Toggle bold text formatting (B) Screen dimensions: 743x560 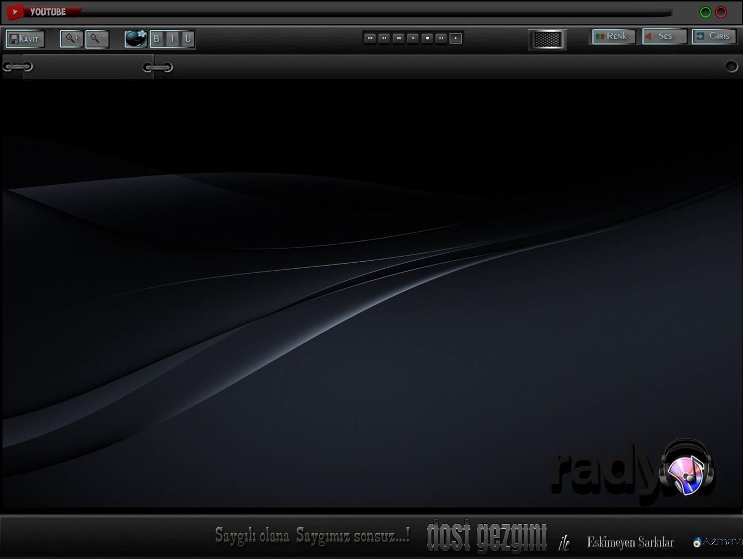pos(157,39)
